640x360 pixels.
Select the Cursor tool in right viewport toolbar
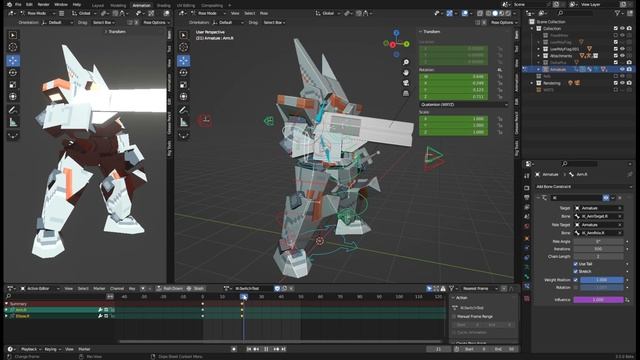[184, 47]
